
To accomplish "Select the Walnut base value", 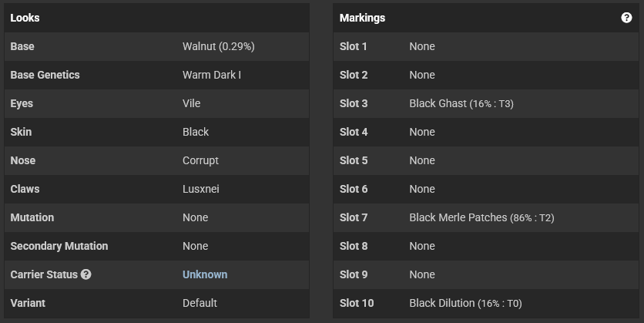I will tap(219, 46).
